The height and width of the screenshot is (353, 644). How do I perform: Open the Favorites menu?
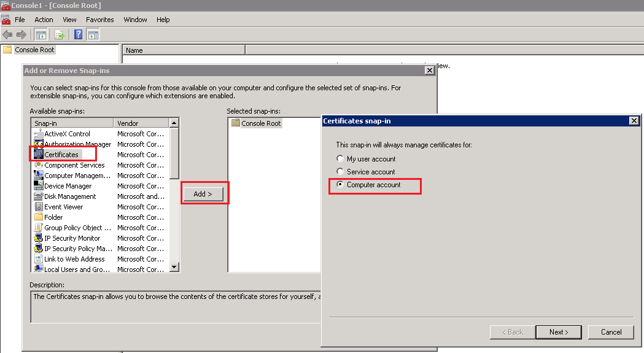pos(100,20)
